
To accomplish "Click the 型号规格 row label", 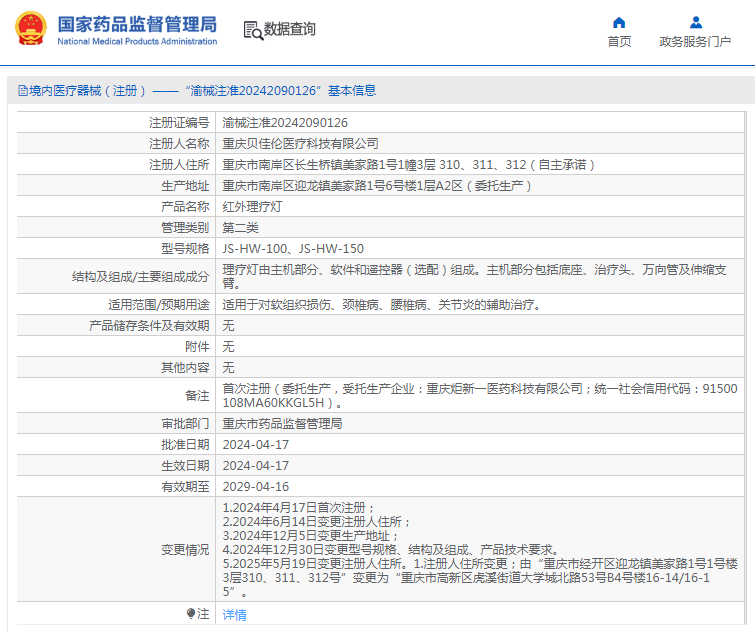I will [185, 249].
